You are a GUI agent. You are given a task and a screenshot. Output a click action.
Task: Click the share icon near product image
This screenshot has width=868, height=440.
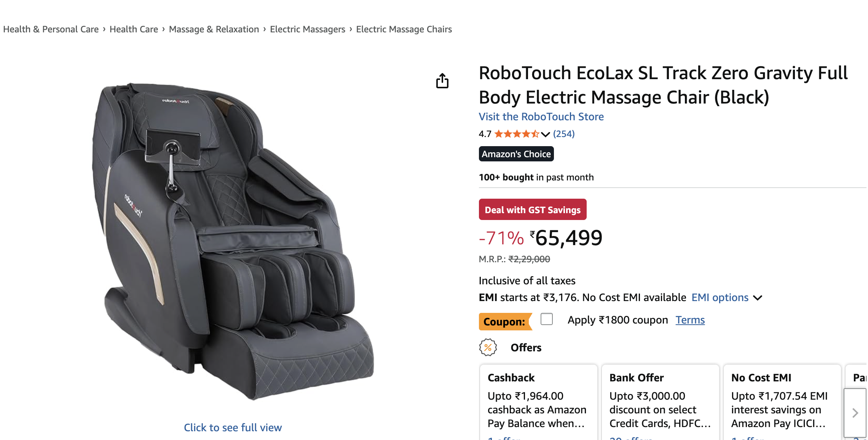(442, 81)
